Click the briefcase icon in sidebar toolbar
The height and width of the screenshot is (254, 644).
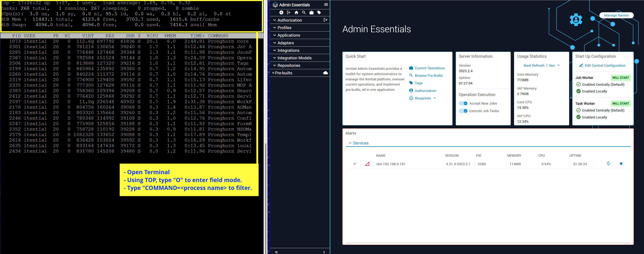pyautogui.click(x=311, y=12)
